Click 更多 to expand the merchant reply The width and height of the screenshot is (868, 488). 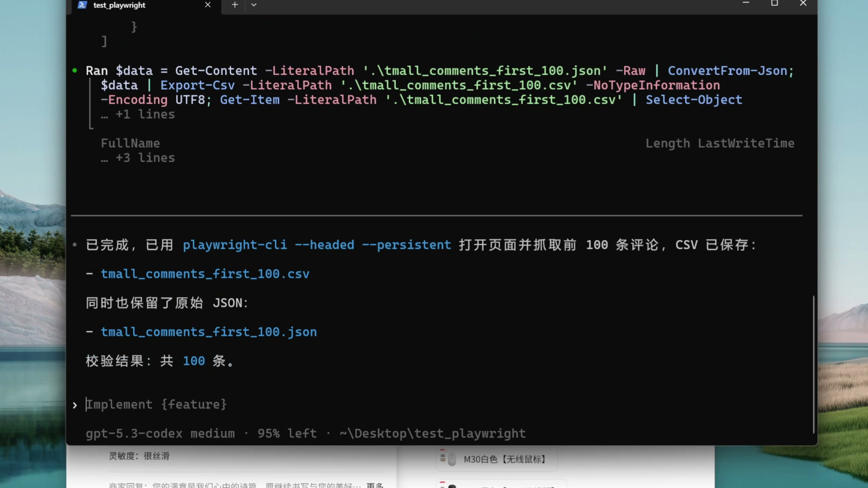[x=375, y=485]
